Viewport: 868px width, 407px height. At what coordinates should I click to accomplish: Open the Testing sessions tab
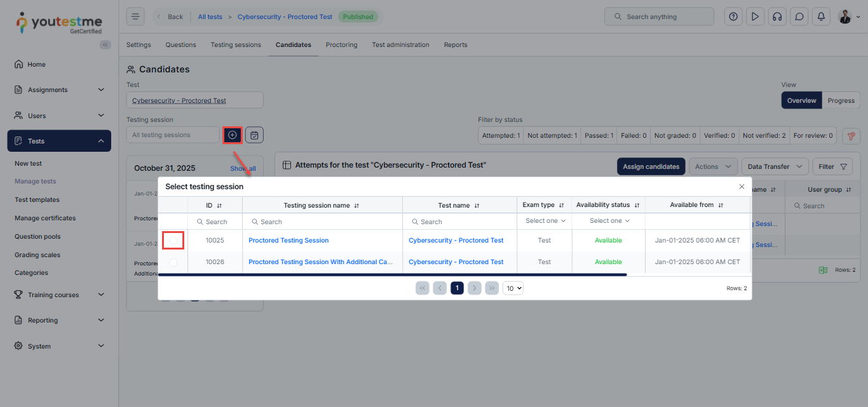pyautogui.click(x=236, y=45)
